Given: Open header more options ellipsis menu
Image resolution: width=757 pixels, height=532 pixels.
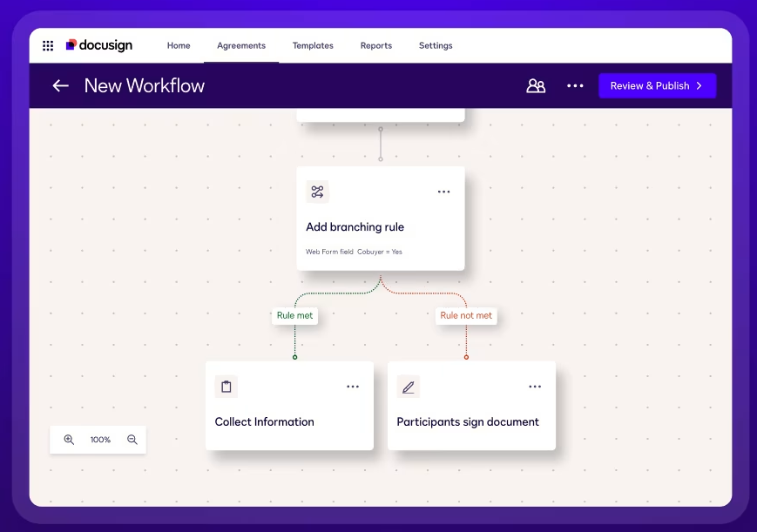Looking at the screenshot, I should click(575, 86).
